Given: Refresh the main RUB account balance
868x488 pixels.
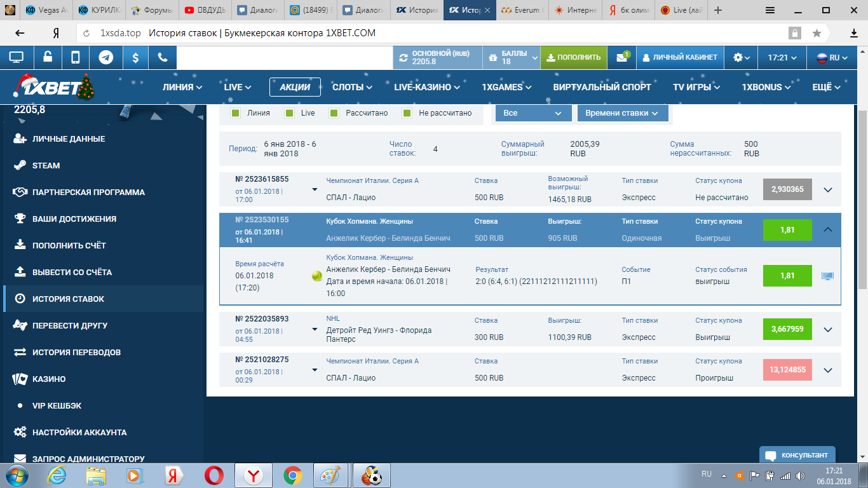Looking at the screenshot, I should [x=403, y=58].
